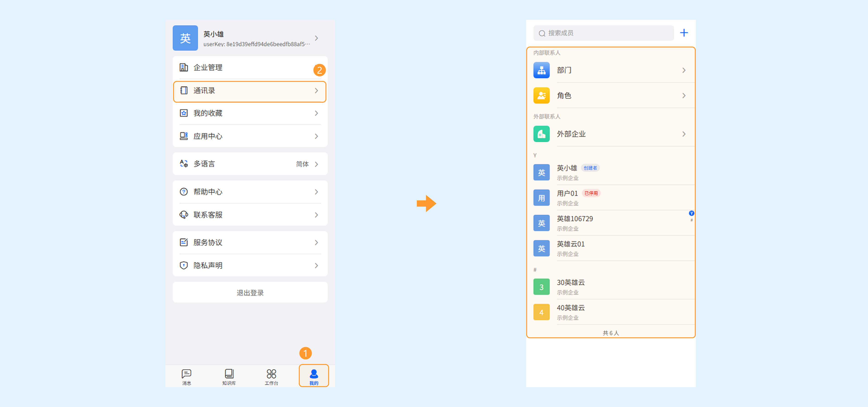Click the 搜索成员 search field
The width and height of the screenshot is (868, 407).
(x=603, y=33)
